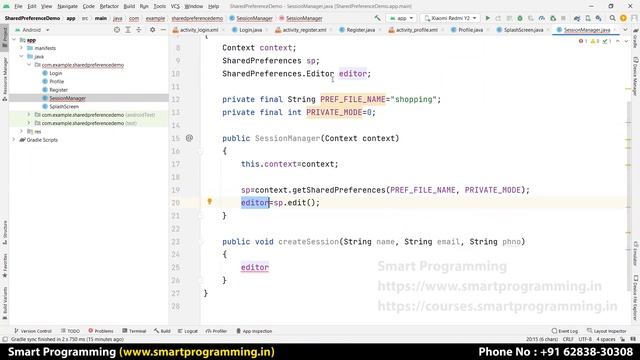Image resolution: width=640 pixels, height=360 pixels.
Task: Select SplashScreen class in project tree
Action: coord(64,107)
